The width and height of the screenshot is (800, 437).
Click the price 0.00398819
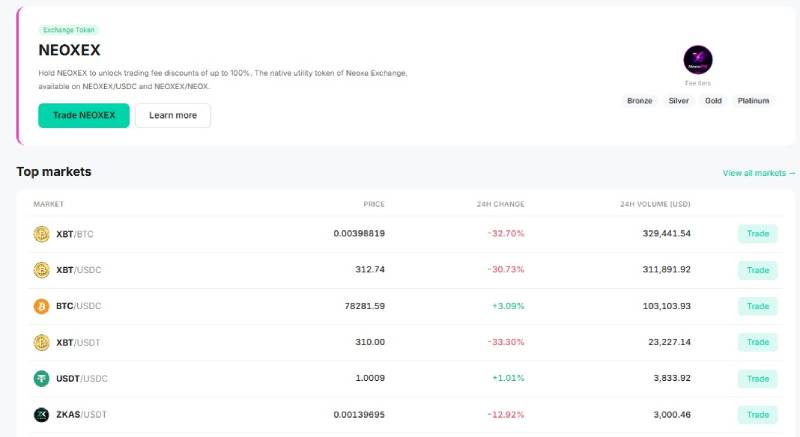tap(359, 234)
